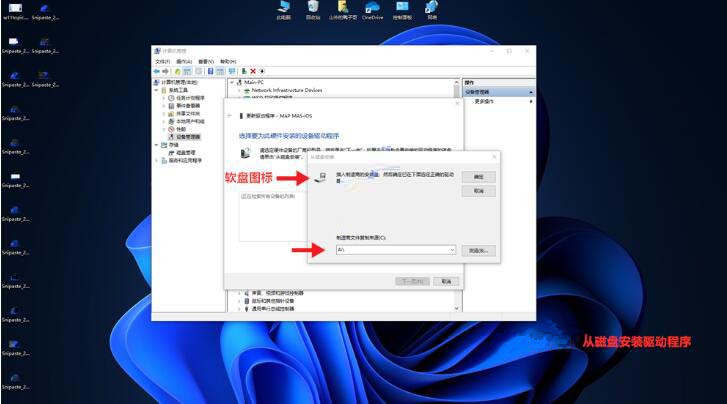Open the 操作(A) menu
The height and width of the screenshot is (404, 727).
click(x=184, y=61)
